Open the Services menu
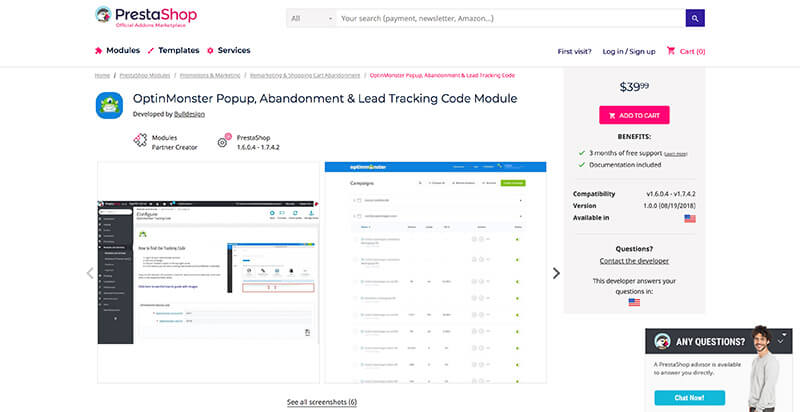 (x=228, y=50)
